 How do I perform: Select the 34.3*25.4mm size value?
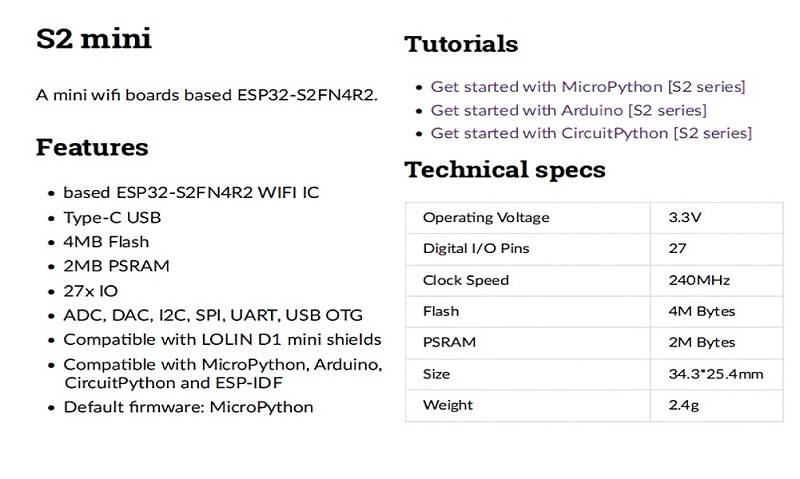click(x=716, y=374)
